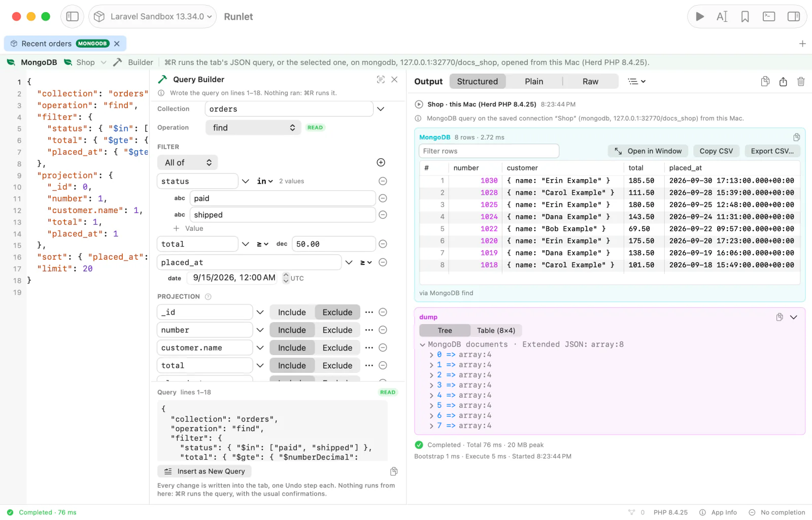
Task: Close the Query Builder panel
Action: click(394, 80)
